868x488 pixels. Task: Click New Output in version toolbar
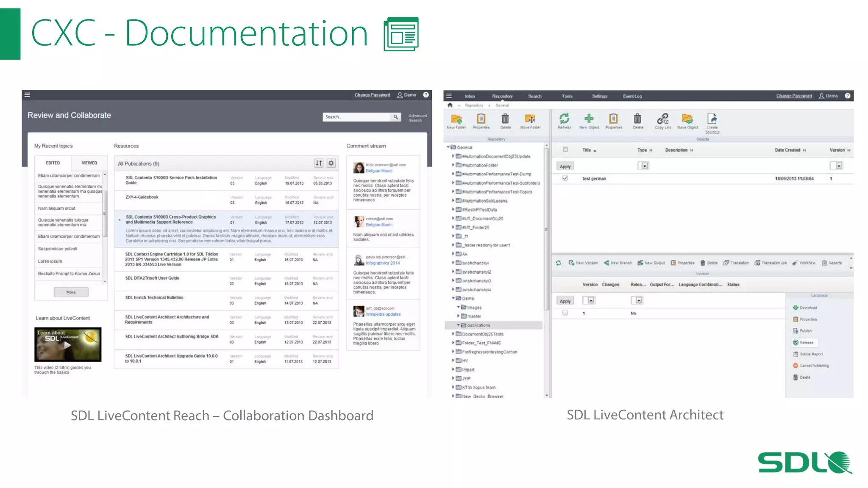coord(651,263)
